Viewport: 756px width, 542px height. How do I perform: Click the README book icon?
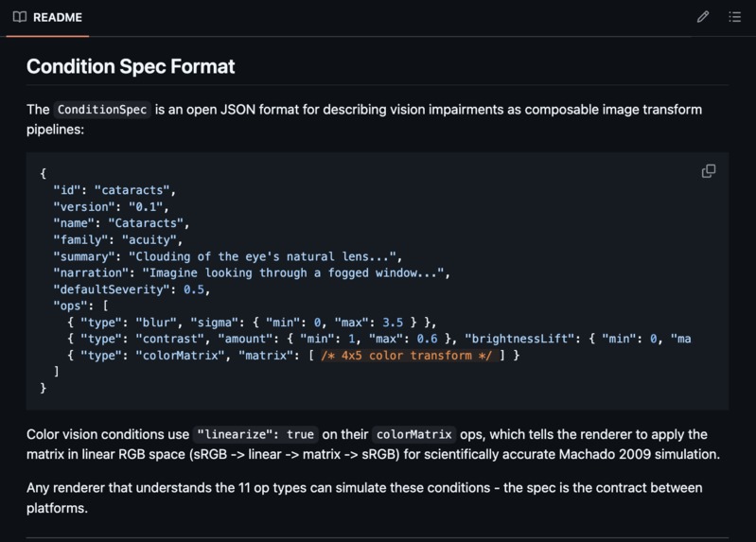pos(20,17)
